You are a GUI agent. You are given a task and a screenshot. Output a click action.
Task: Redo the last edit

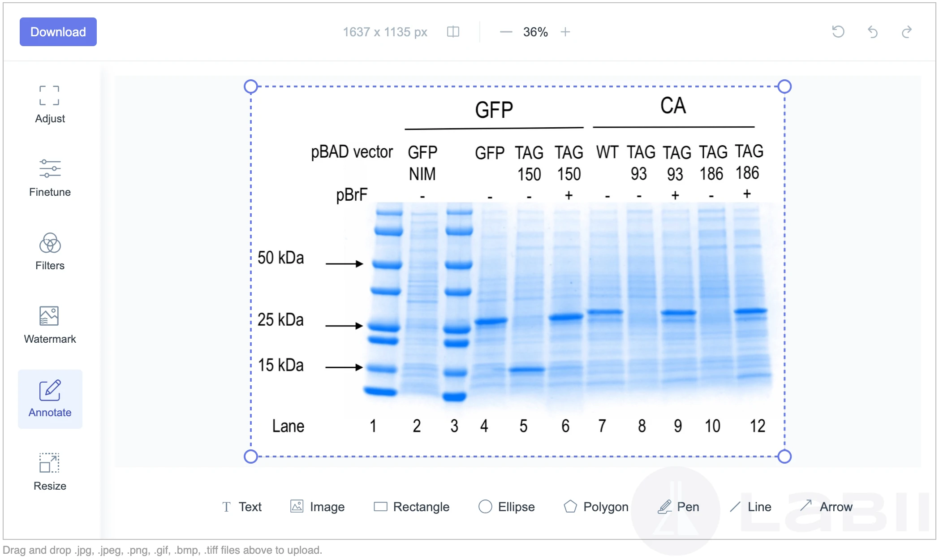tap(907, 32)
